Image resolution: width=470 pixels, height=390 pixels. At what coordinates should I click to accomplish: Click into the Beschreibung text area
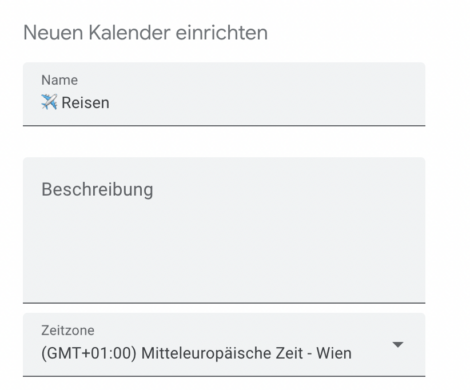click(x=224, y=230)
